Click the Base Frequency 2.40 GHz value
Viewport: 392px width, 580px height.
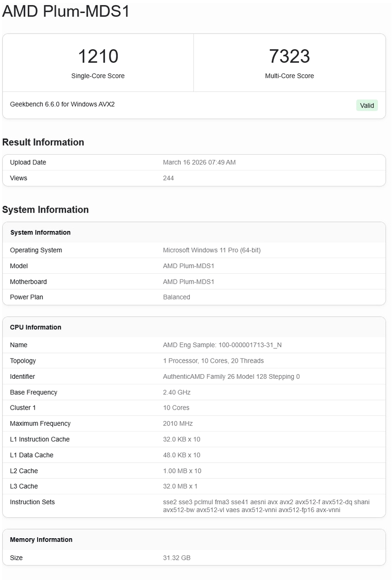click(x=177, y=392)
